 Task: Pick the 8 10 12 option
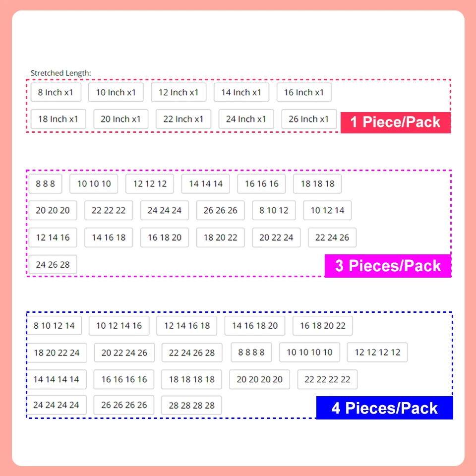(274, 210)
